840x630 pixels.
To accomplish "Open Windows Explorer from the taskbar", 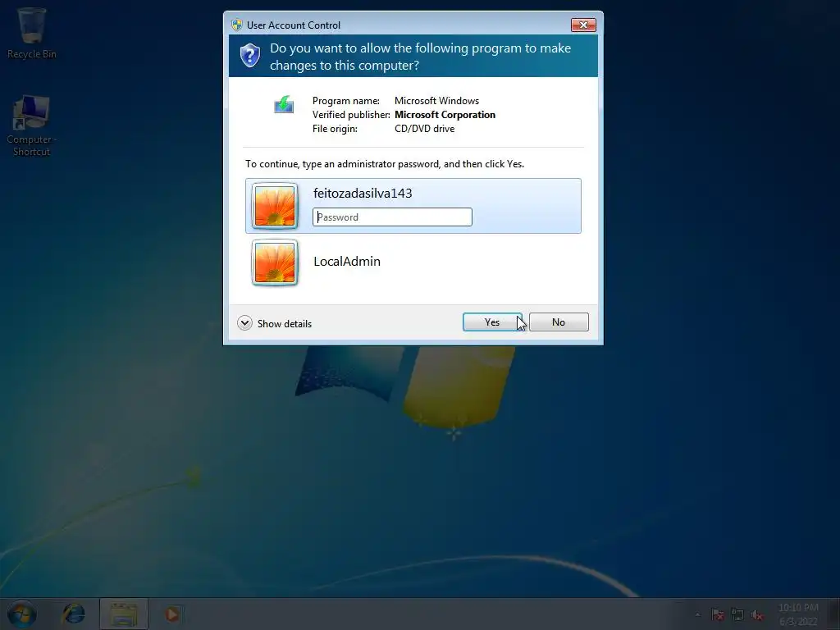I will 124,614.
